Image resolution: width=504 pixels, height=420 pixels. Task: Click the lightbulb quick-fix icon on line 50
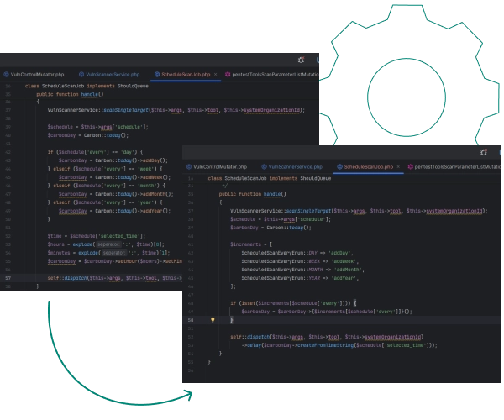[213, 320]
